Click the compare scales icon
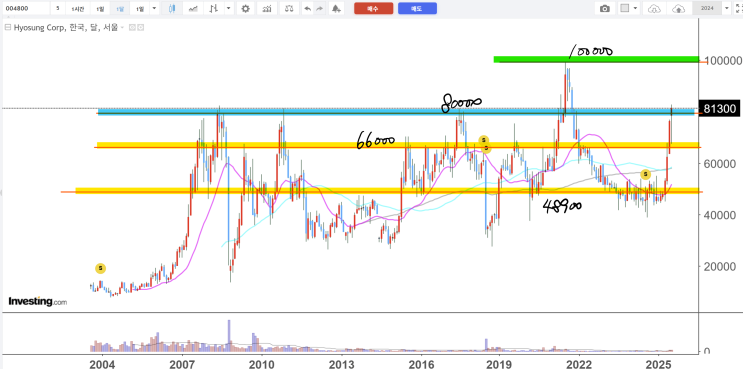Viewport: 743px width, 369px height. tap(289, 9)
